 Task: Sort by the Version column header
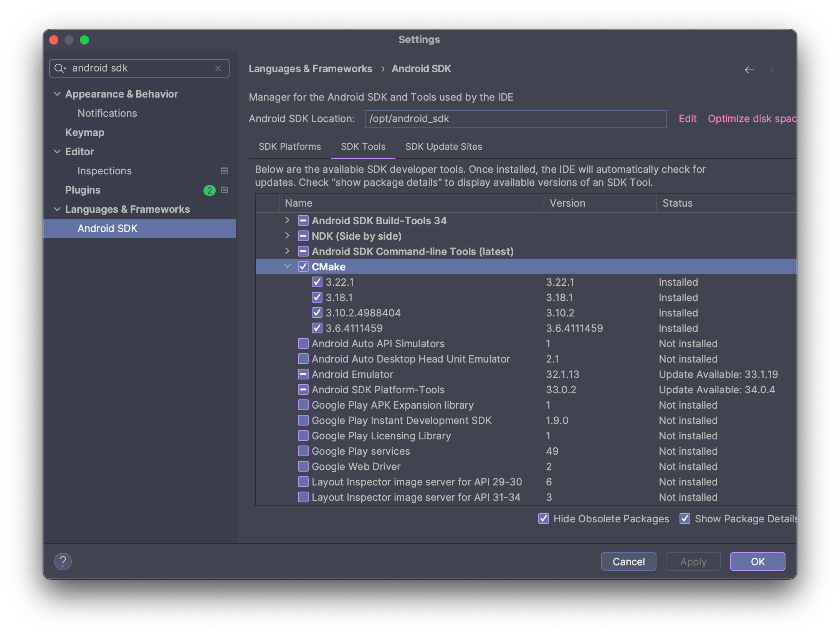click(x=600, y=203)
